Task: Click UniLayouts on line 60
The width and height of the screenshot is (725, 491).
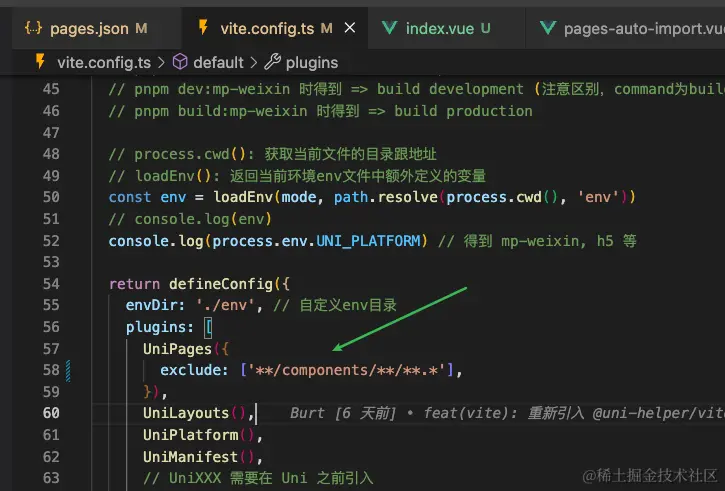Action: click(x=186, y=413)
